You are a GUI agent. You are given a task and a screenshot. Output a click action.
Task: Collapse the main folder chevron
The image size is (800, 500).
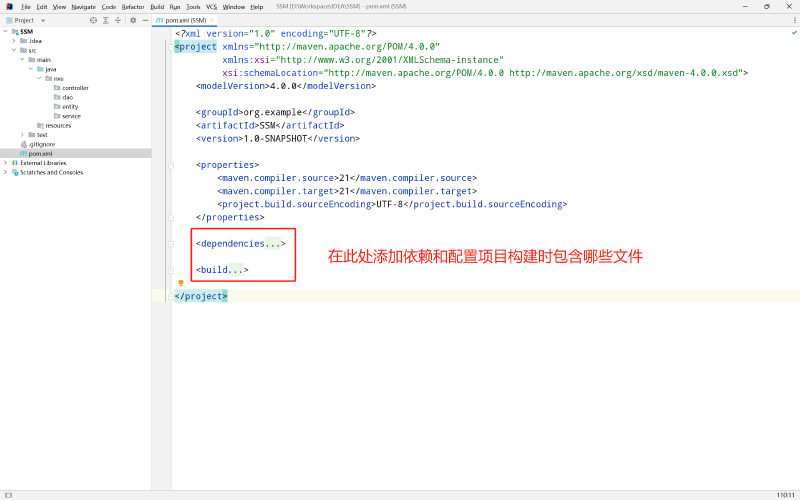pos(22,60)
